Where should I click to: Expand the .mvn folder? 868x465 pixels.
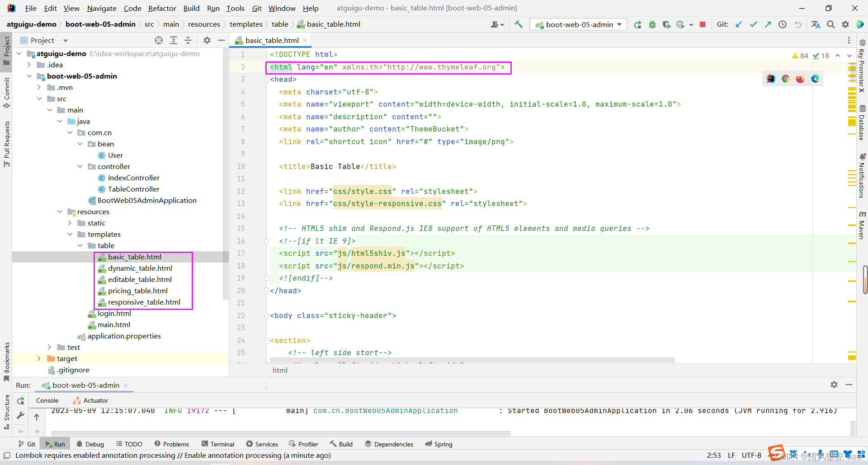tap(39, 87)
